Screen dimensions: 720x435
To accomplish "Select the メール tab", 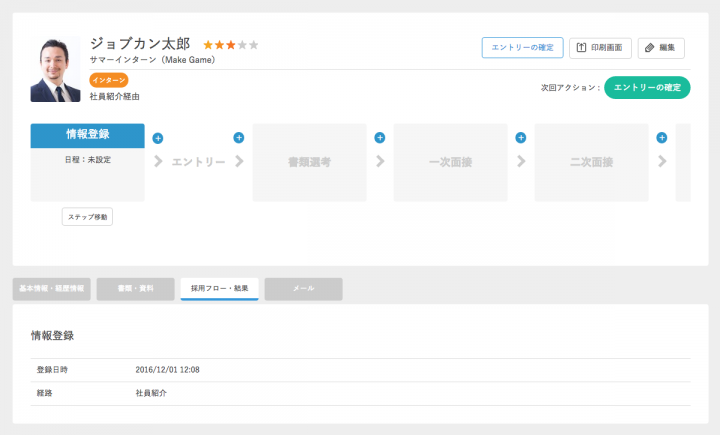I will coord(303,289).
